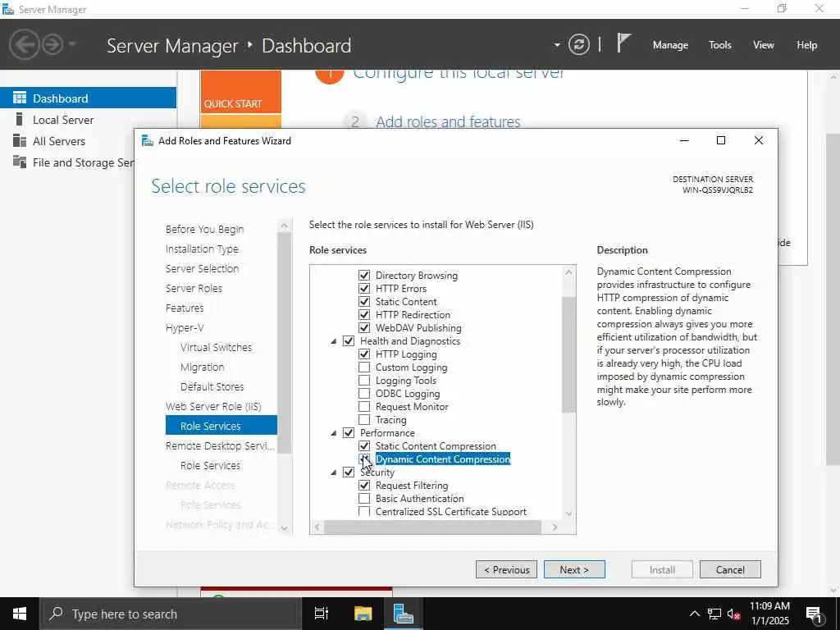Screen dimensions: 840x630
Task: Toggle Static Content Compression checkbox
Action: click(364, 445)
